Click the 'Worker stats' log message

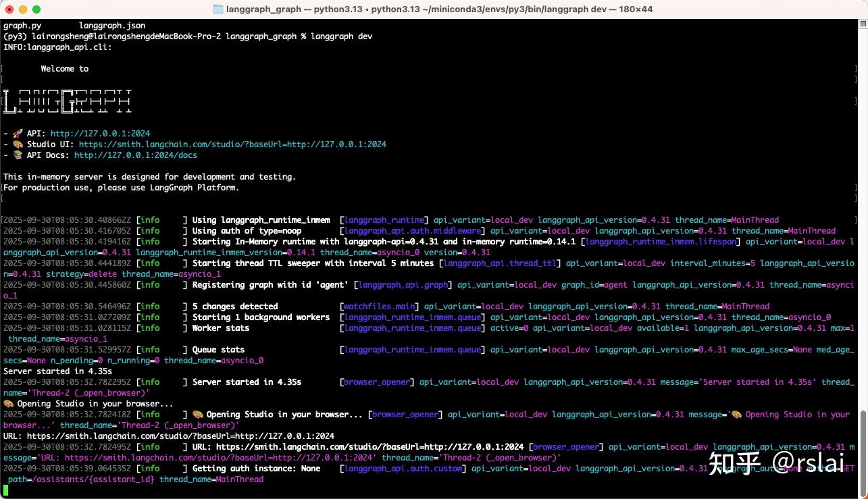221,328
